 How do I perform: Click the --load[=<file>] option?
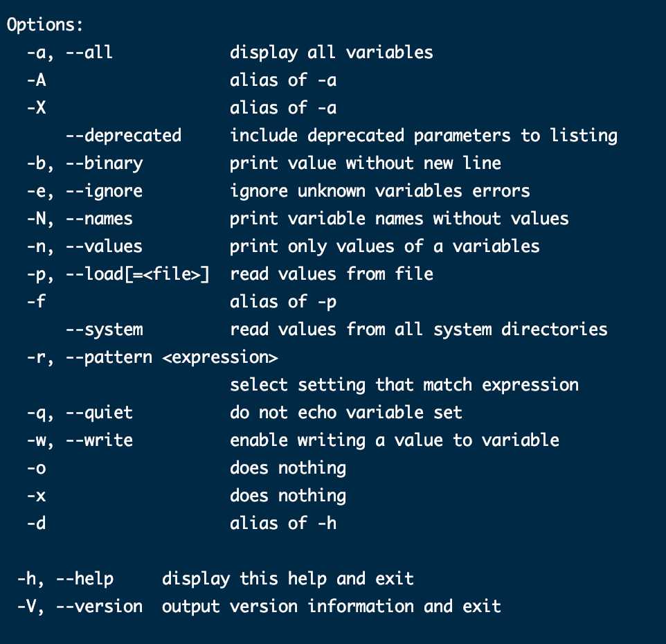(x=138, y=274)
